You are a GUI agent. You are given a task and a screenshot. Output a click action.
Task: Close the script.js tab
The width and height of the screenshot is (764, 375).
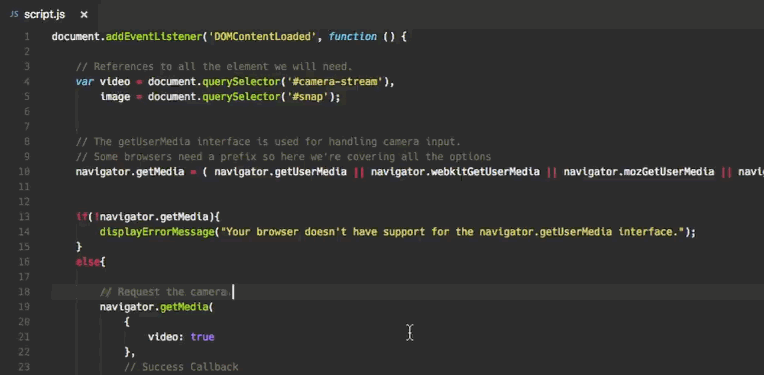(84, 15)
